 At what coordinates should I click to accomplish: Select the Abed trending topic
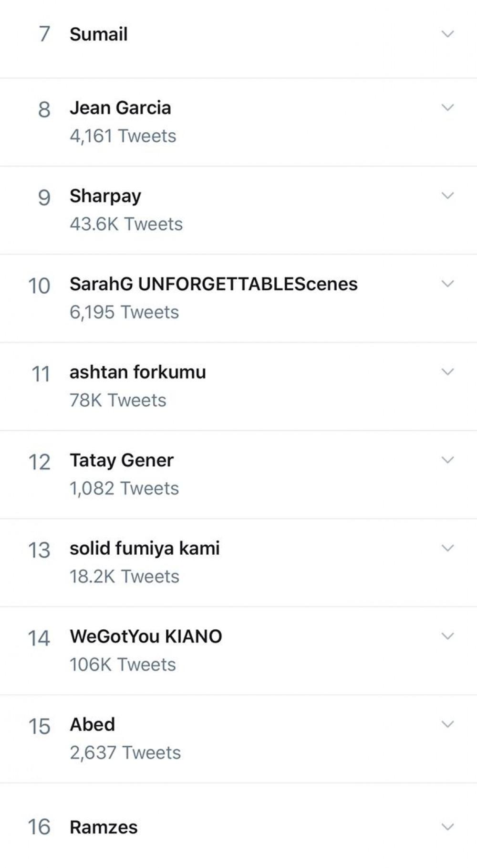[92, 725]
